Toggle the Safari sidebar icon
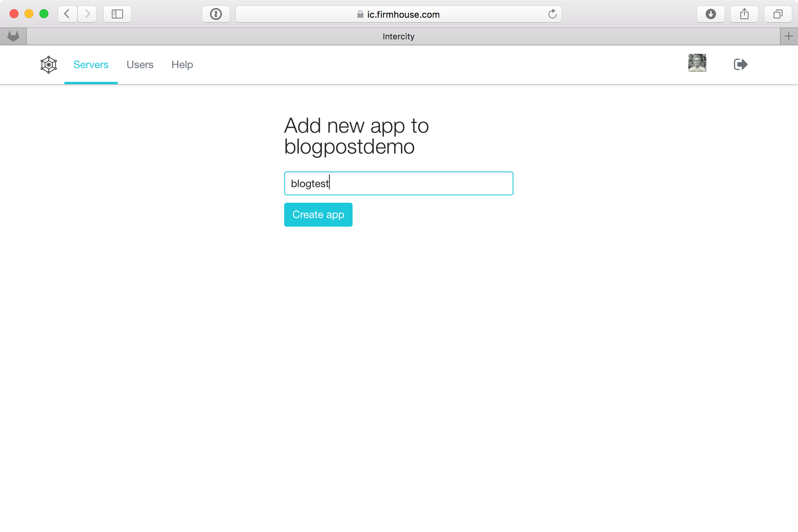The width and height of the screenshot is (798, 532). (117, 14)
